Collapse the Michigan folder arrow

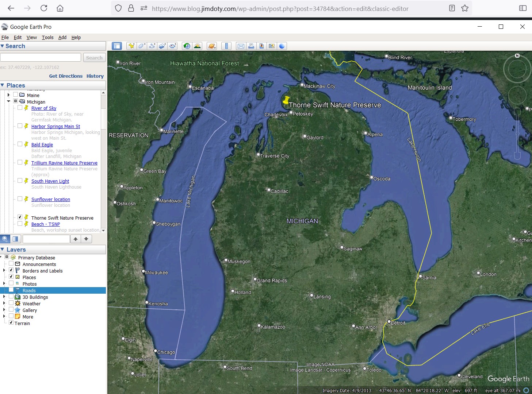(x=9, y=101)
